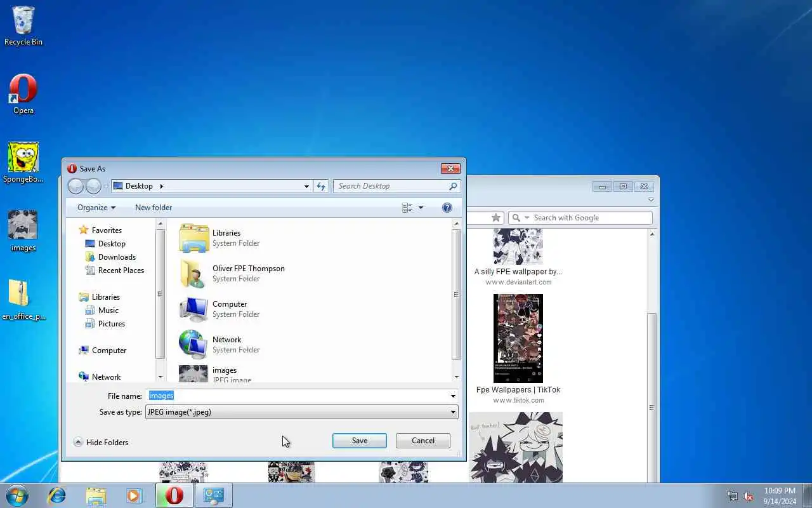Click the Save button

(360, 441)
